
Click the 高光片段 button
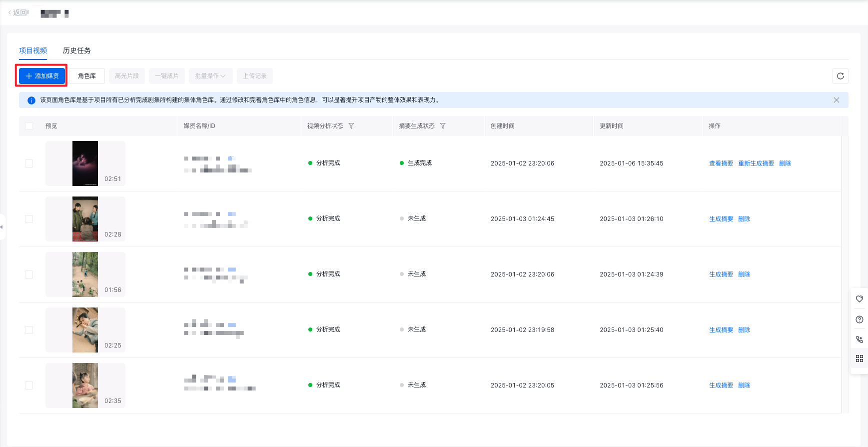click(127, 76)
